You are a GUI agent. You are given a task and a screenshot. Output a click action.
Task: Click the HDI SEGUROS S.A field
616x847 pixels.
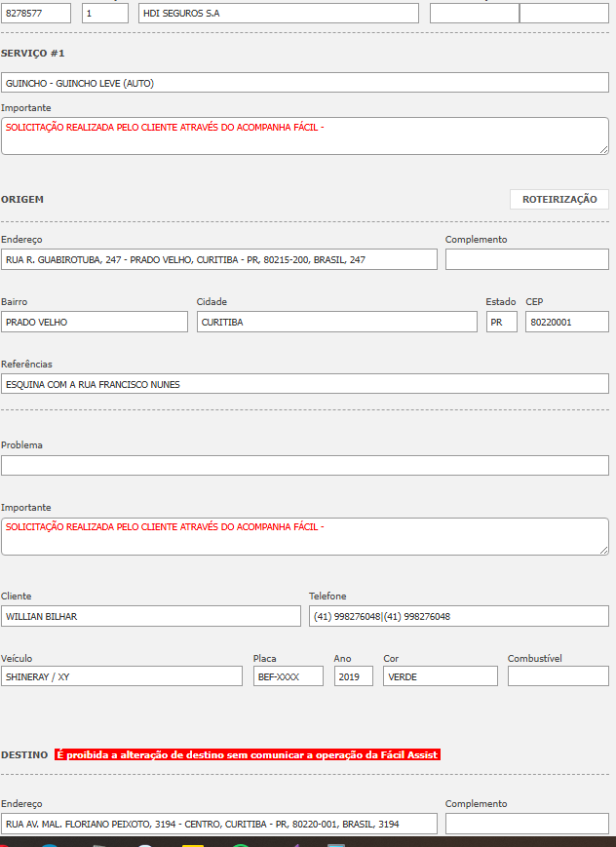point(278,13)
